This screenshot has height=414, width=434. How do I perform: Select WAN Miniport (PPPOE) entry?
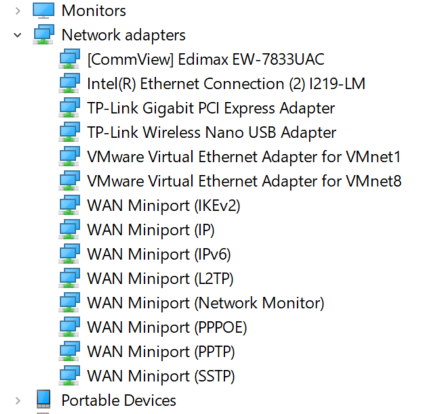click(167, 327)
